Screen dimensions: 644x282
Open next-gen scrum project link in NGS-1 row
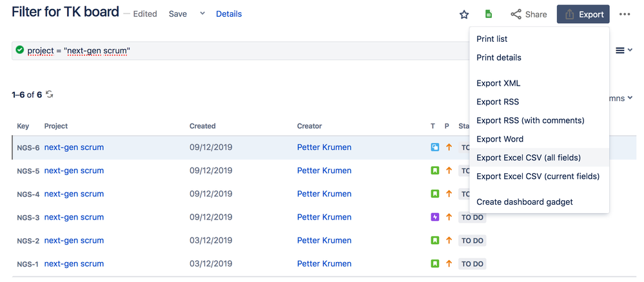pos(74,263)
